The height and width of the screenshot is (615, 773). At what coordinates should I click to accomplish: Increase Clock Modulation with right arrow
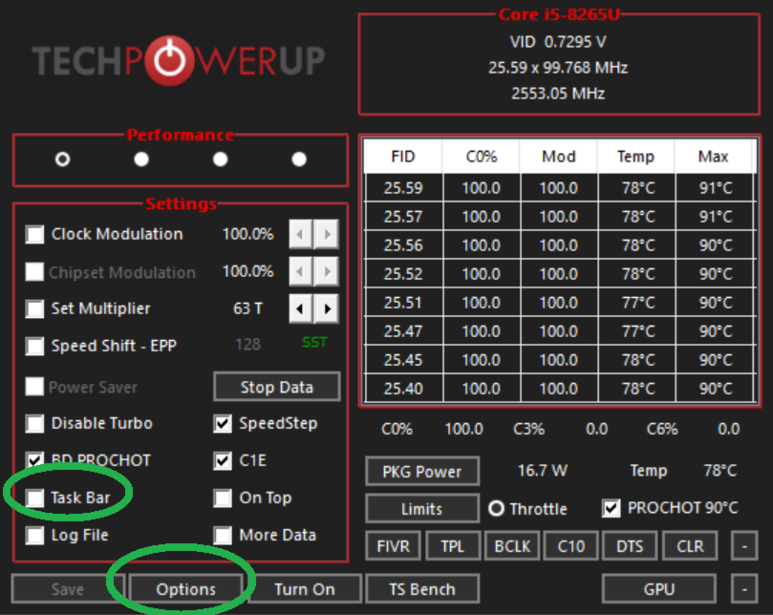pos(327,234)
